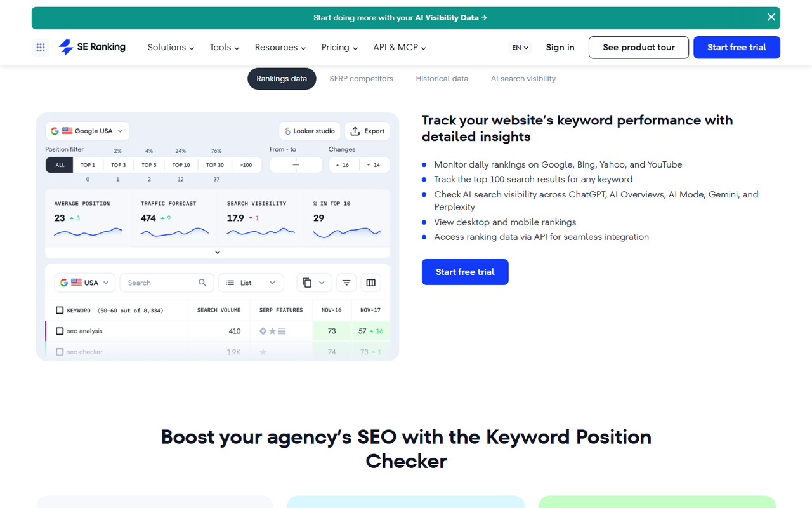This screenshot has width=812, height=508.
Task: Check the seo checker row checkbox
Action: point(60,352)
